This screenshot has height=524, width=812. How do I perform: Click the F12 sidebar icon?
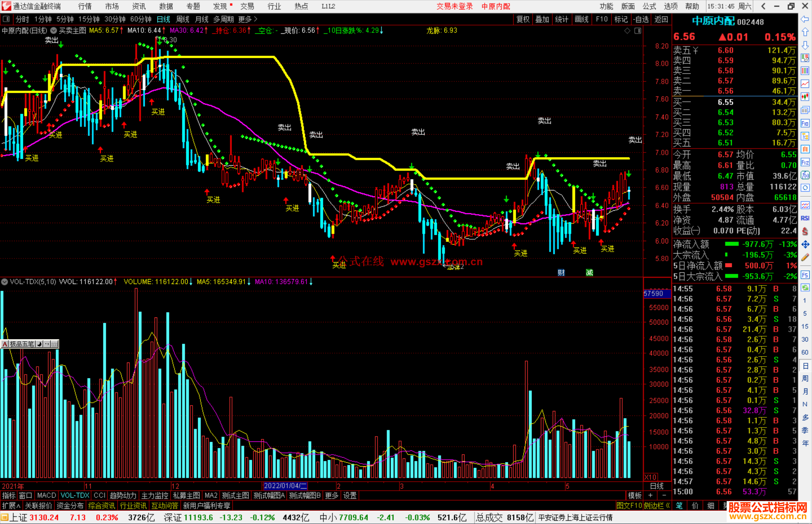[x=805, y=162]
